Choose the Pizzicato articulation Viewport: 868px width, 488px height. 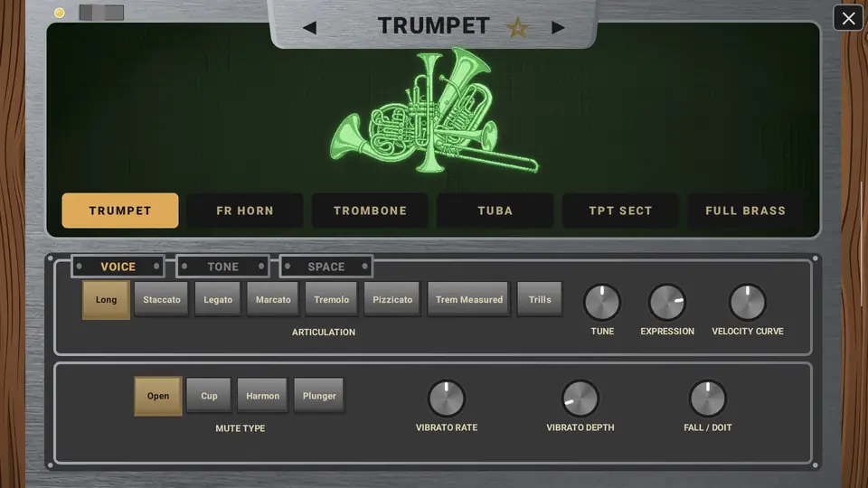[x=392, y=299]
